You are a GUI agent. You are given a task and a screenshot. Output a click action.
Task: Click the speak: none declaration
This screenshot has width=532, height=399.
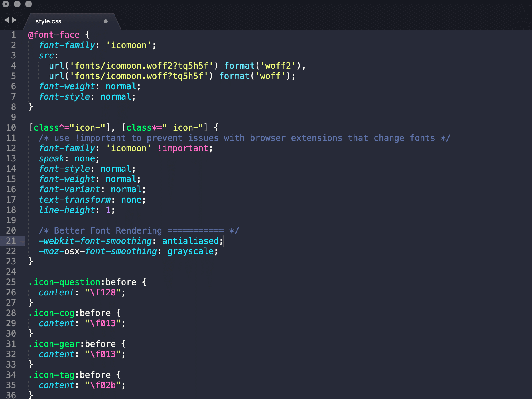pos(69,158)
